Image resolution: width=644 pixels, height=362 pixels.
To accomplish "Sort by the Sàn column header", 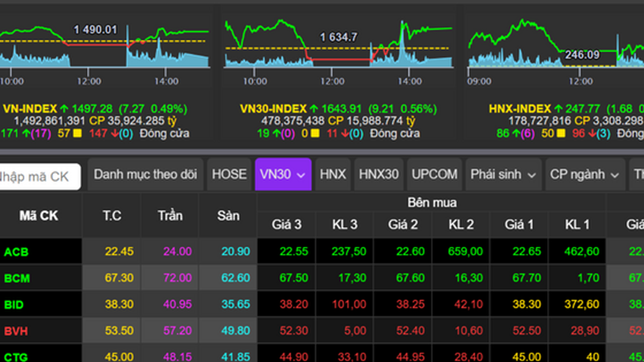I will [228, 216].
